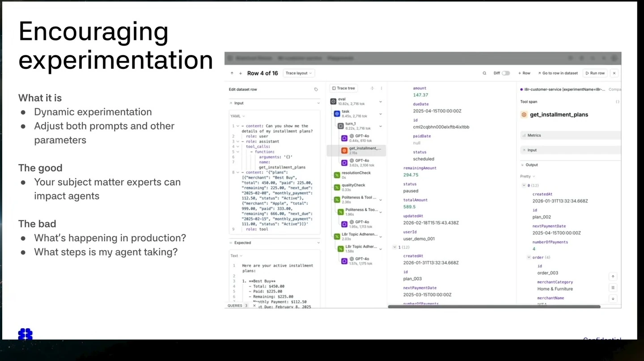The image size is (644, 361).
Task: Toggle the Diff switch
Action: tap(506, 73)
